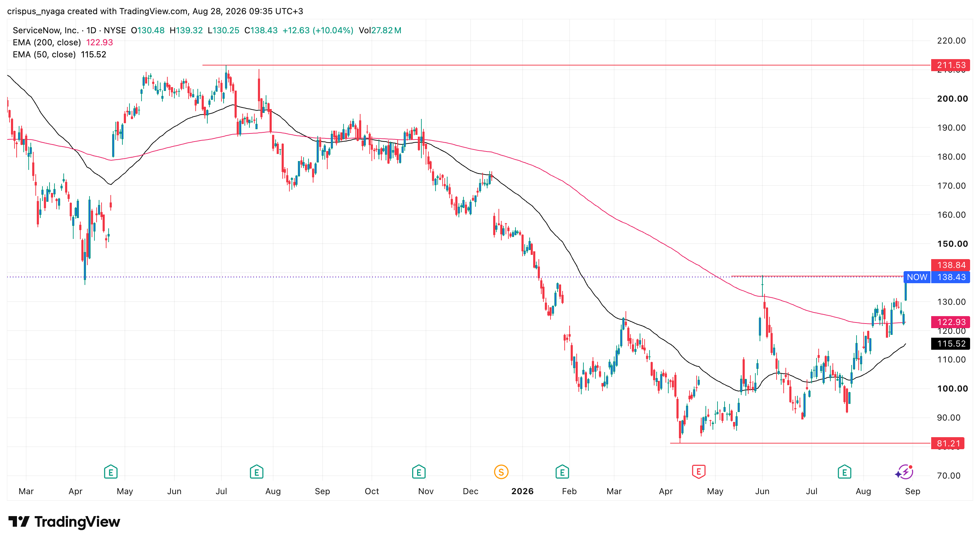The image size is (980, 543).
Task: Click the red 211.53 price line label
Action: tap(951, 65)
